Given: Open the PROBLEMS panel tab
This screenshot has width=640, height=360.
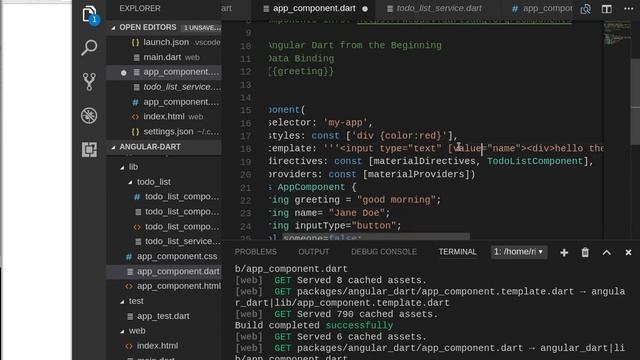Looking at the screenshot, I should click(256, 252).
